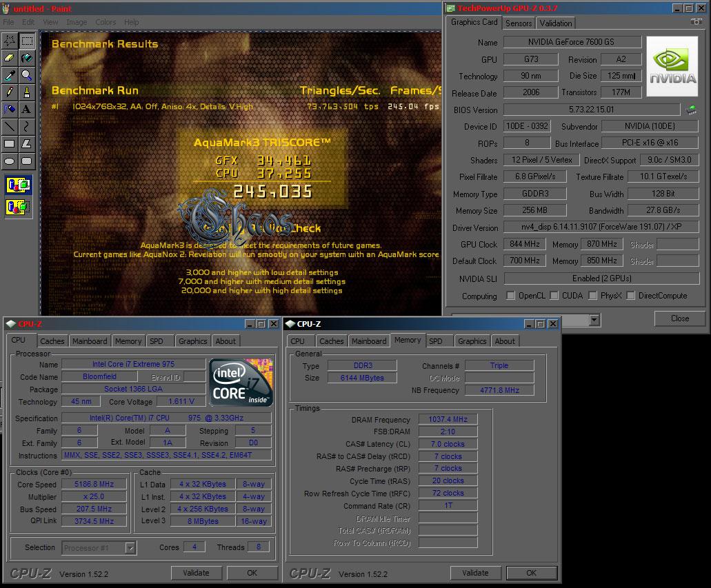Click the Memory Size value 6144 MBytes
The image size is (711, 588).
click(x=362, y=378)
